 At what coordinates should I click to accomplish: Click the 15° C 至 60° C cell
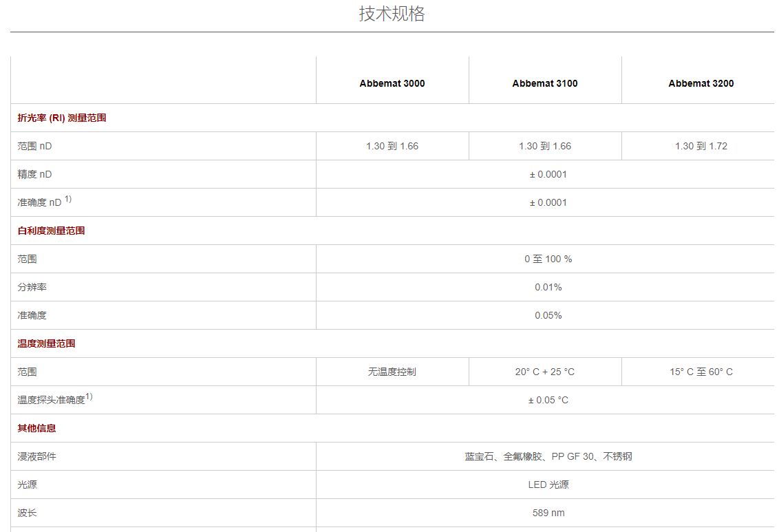click(701, 372)
